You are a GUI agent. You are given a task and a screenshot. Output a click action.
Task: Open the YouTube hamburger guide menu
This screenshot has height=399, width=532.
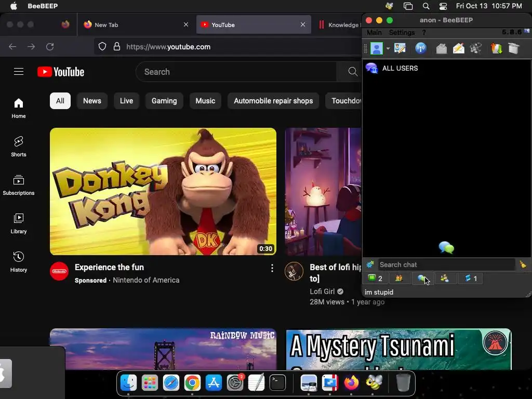[x=19, y=72]
